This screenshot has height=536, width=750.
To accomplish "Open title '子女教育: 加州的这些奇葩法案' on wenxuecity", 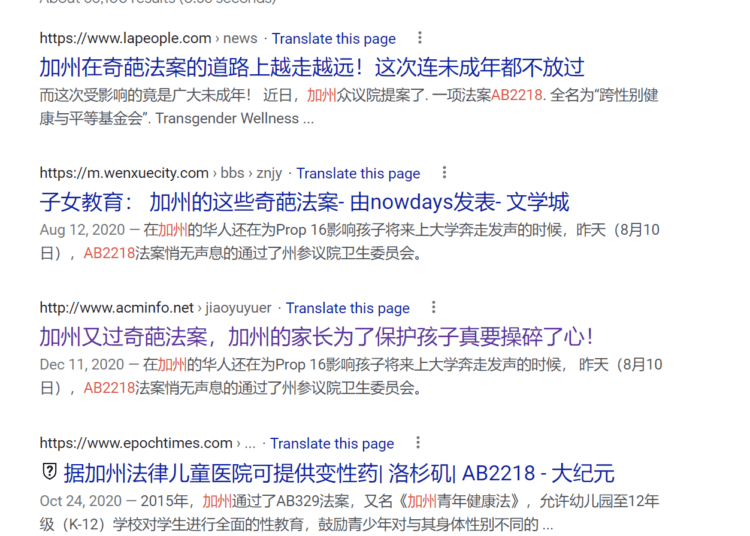I will click(x=304, y=202).
